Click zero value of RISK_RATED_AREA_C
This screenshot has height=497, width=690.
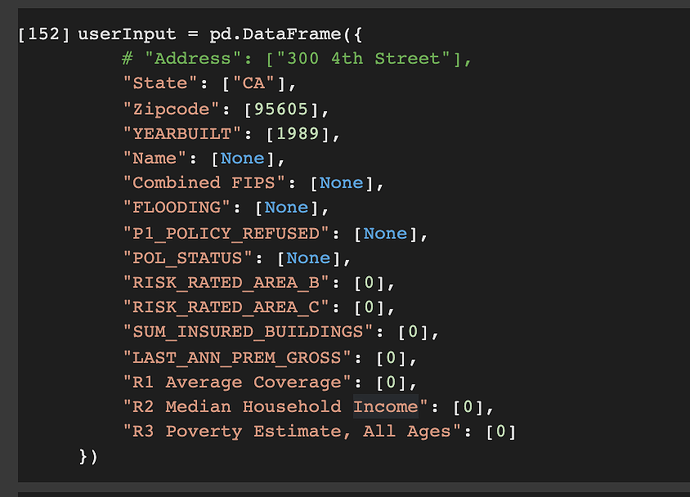point(369,307)
